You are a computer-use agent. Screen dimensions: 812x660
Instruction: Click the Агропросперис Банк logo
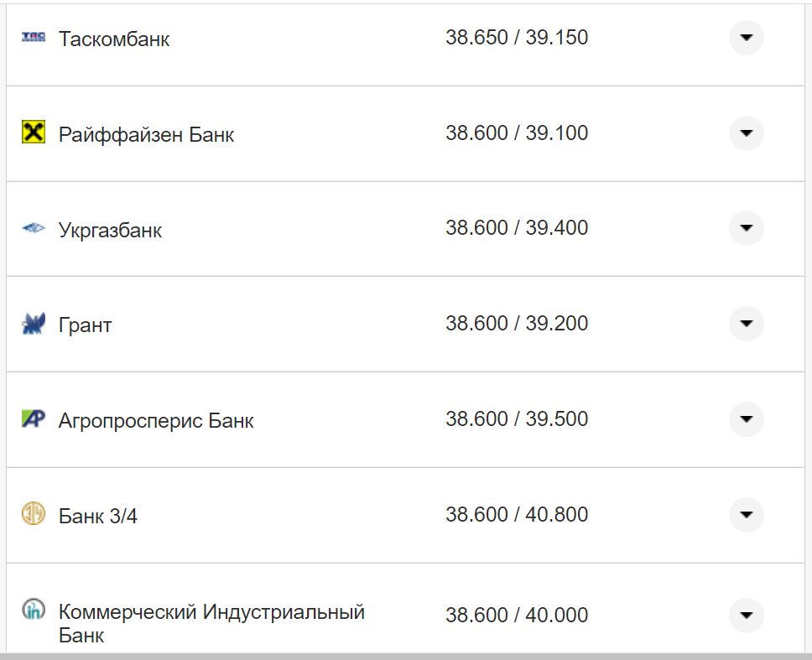point(33,419)
